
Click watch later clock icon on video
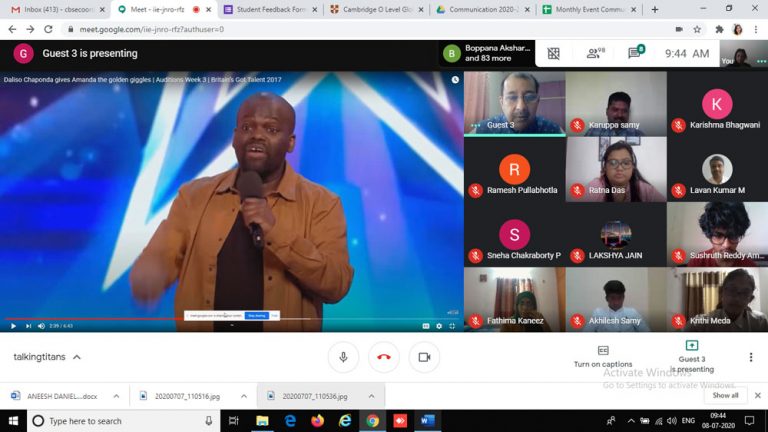tap(455, 79)
